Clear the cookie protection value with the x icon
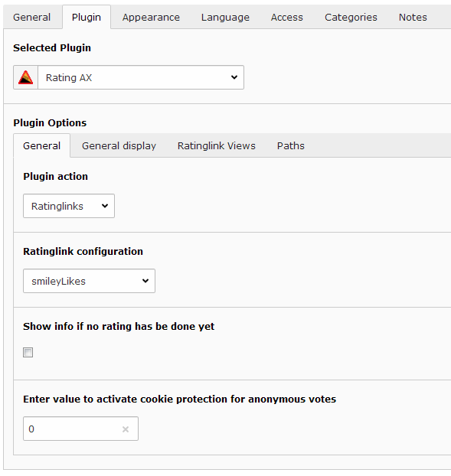Image resolution: width=451 pixels, height=476 pixels. [126, 429]
